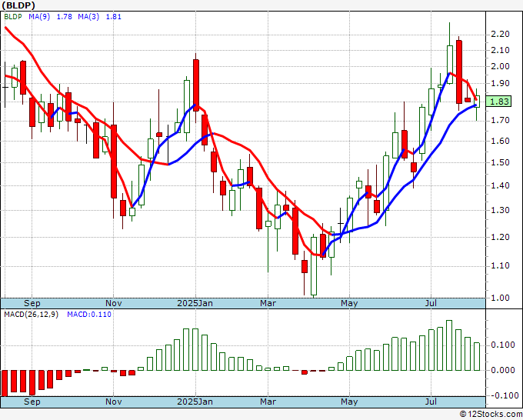Click the tall red candle at 2025Jan
This screenshot has width=523, height=420.
coord(196,85)
